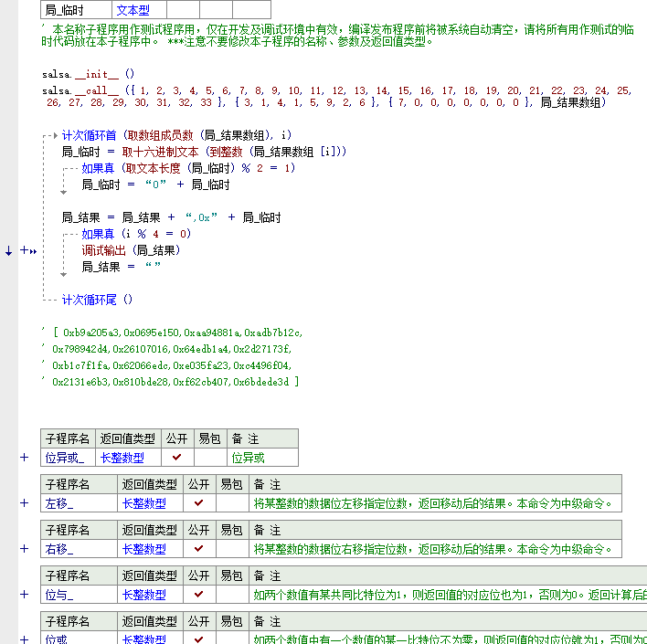The width and height of the screenshot is (647, 644).
Task: Select the 左移_ subroutine name cell
Action: click(79, 503)
